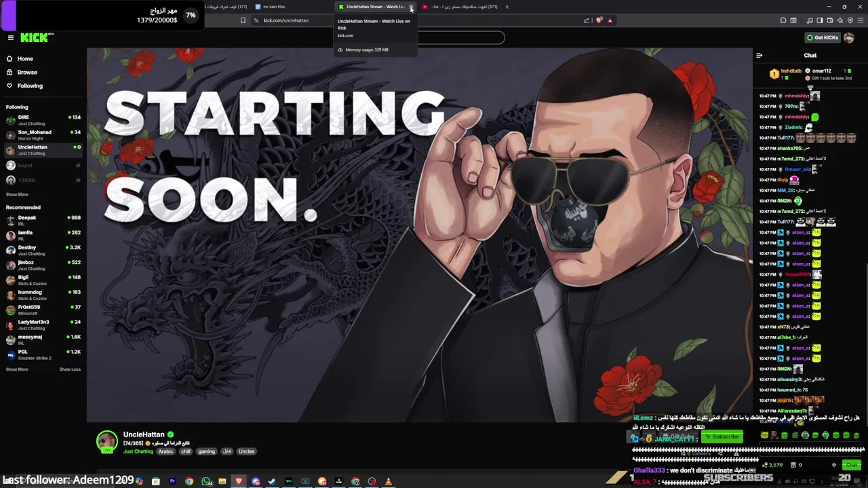Click the Arabic tag
Image resolution: width=868 pixels, height=488 pixels.
166,451
